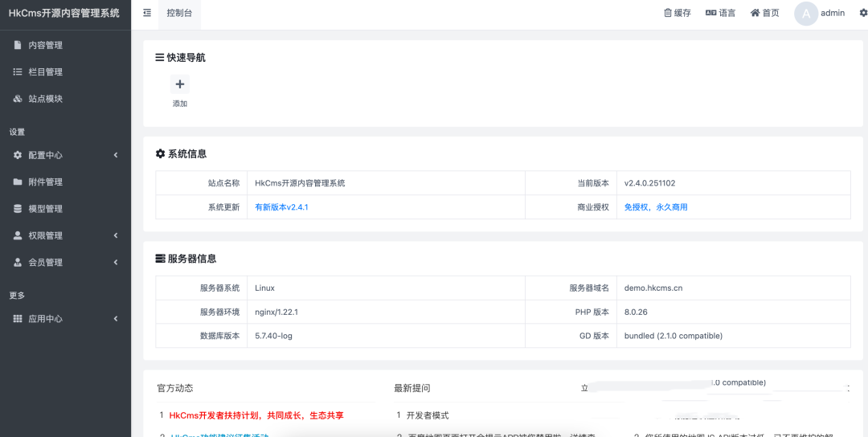Click the HkCms开源内容管理系统 sidebar logo title
Screen dimensions: 868x437
click(64, 14)
